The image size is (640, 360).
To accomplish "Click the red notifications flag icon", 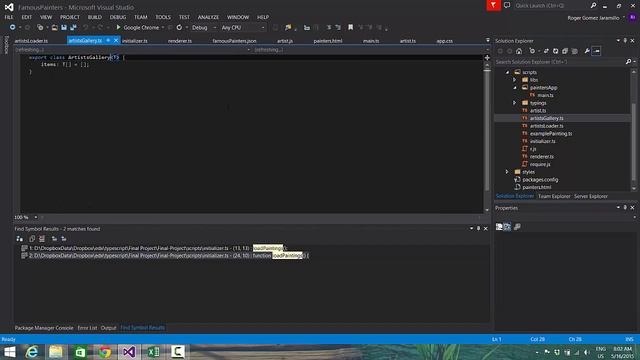I will [493, 5].
